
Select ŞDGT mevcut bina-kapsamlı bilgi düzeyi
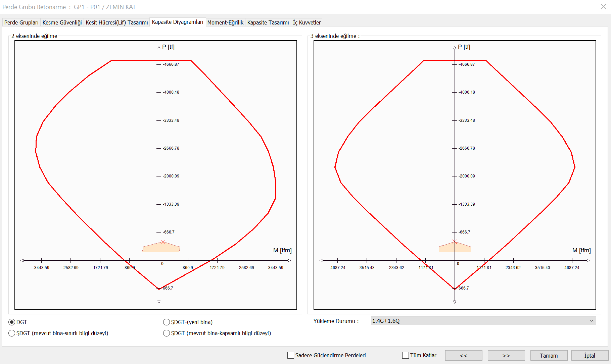click(x=167, y=333)
